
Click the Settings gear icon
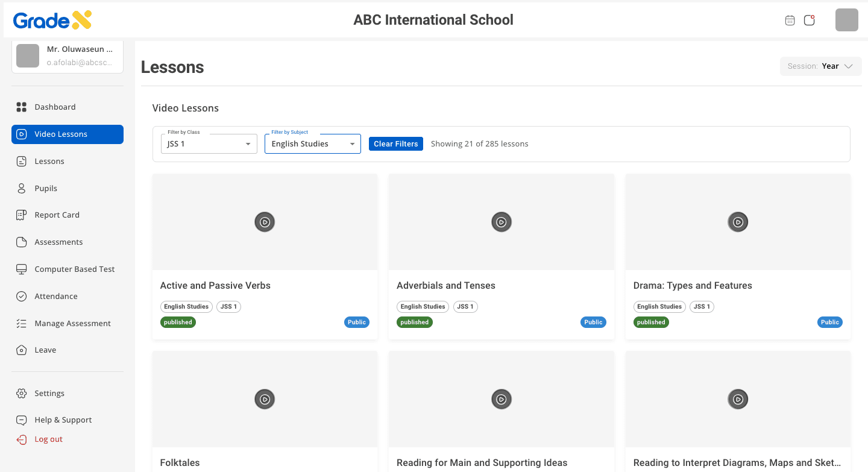coord(22,394)
